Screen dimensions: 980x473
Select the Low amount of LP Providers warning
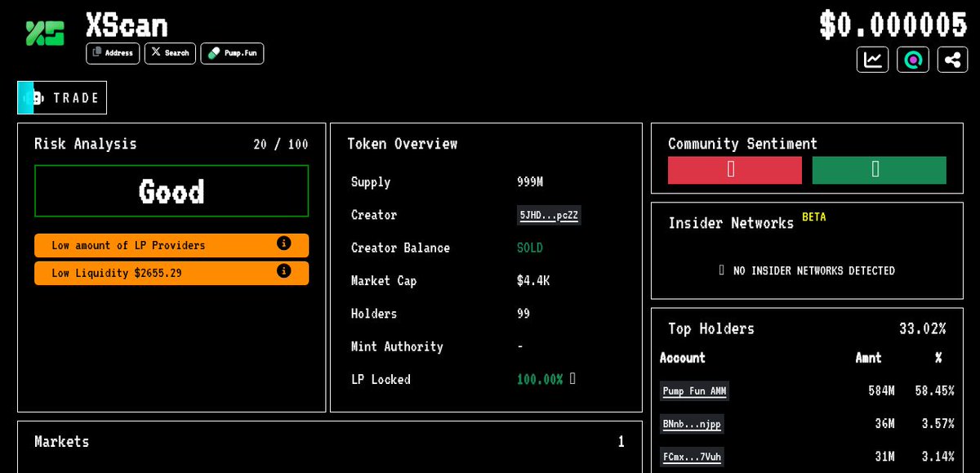point(171,245)
